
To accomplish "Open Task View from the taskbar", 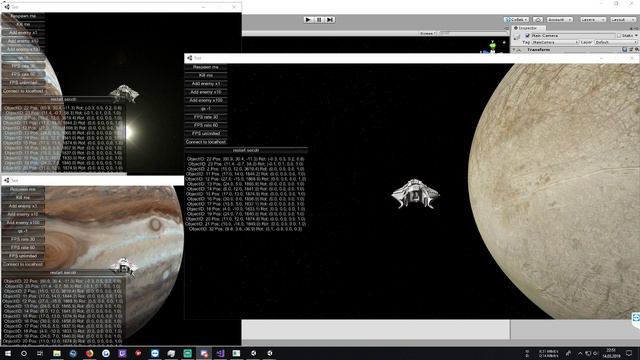I will pos(40,353).
